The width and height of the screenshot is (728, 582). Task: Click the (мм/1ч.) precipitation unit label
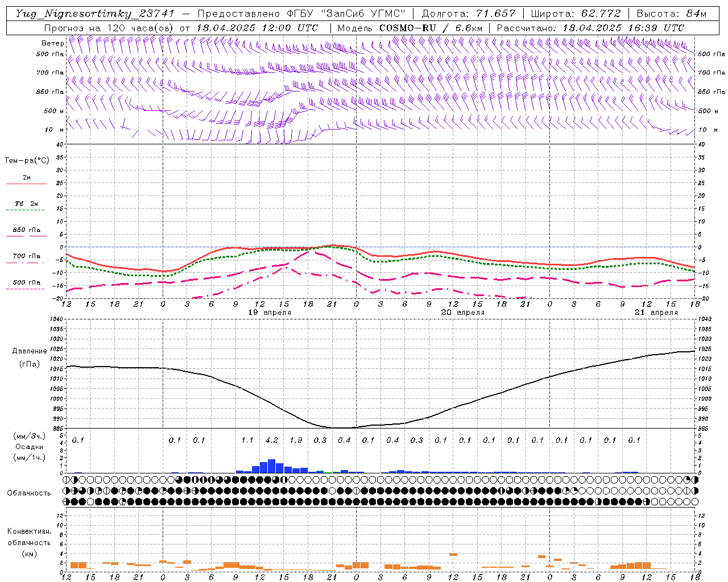click(29, 458)
